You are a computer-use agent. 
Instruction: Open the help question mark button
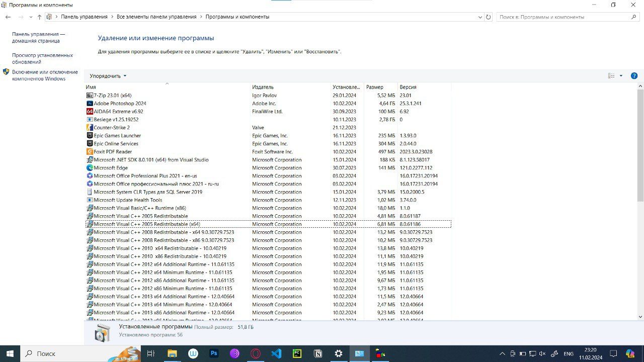click(634, 76)
